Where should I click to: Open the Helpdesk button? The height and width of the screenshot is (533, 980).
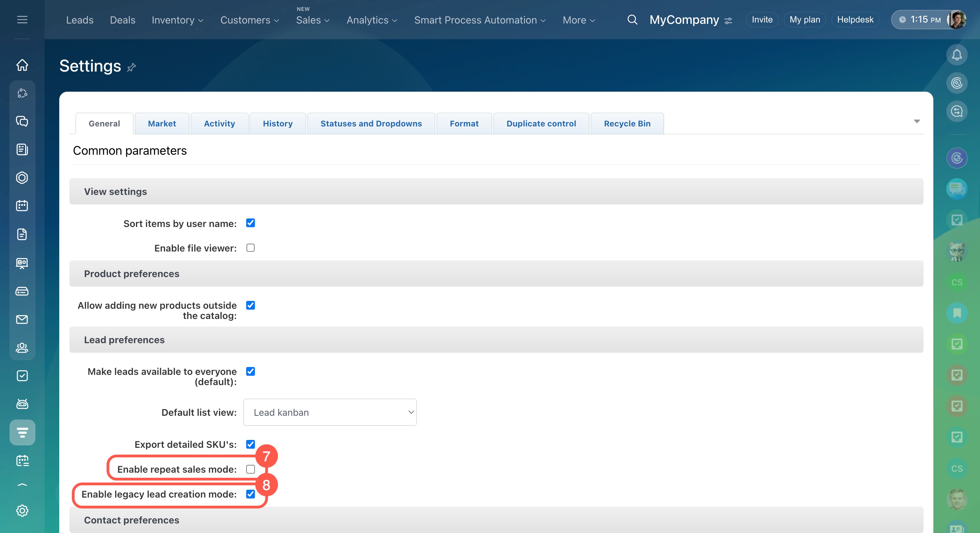tap(855, 20)
